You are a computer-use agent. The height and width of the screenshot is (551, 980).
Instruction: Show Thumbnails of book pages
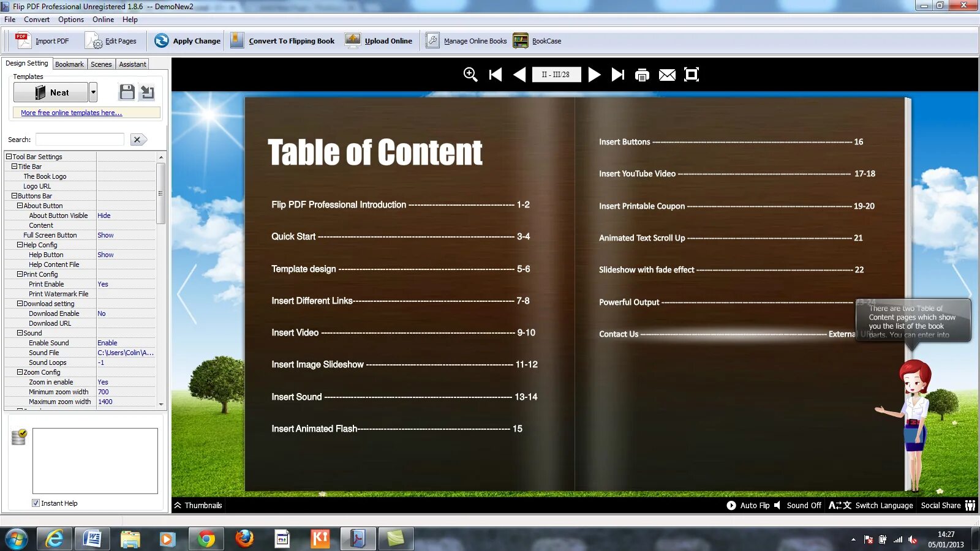(x=198, y=505)
